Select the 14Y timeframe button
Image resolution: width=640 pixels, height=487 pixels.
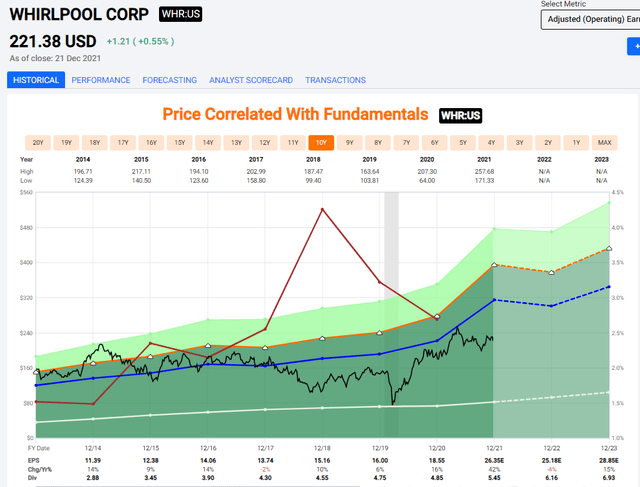point(208,142)
